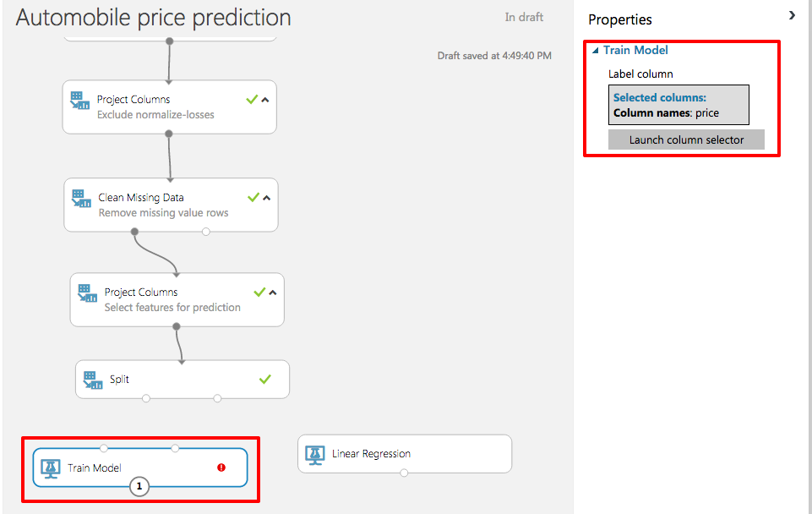Launch the column selector
This screenshot has width=812, height=514.
tap(686, 139)
